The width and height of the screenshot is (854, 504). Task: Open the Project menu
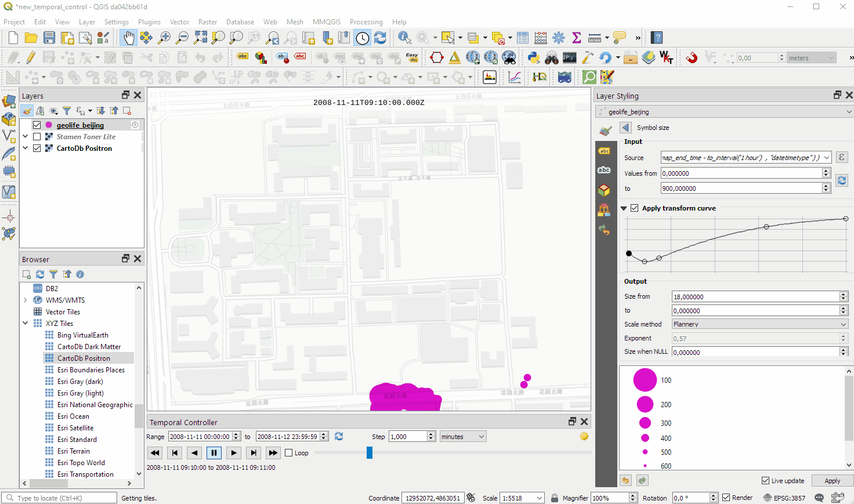[14, 22]
